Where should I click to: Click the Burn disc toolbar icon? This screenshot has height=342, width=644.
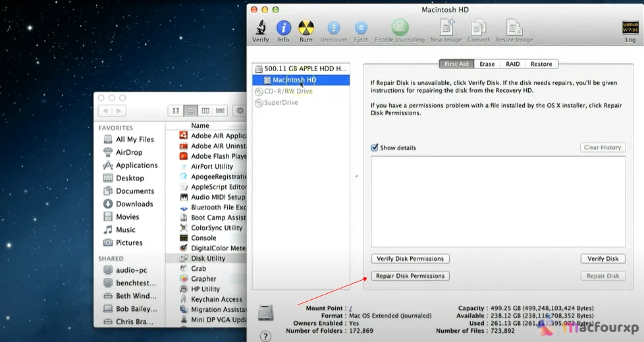[x=306, y=28]
